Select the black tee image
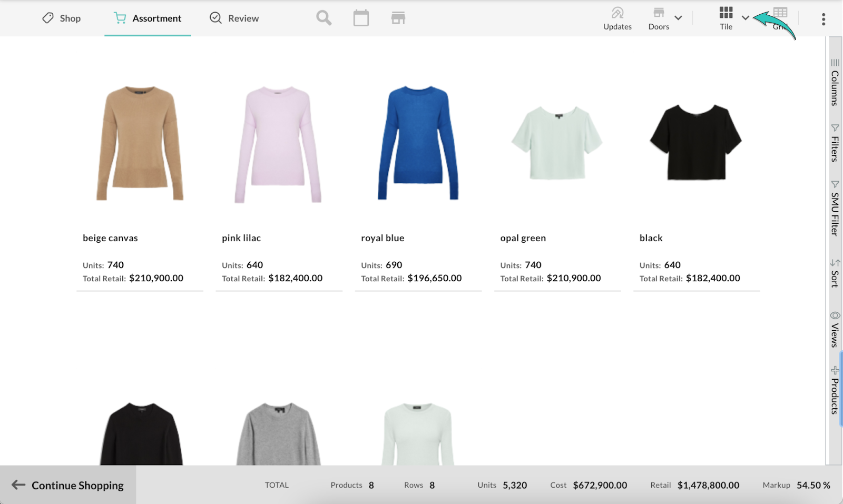Viewport: 843px width, 504px height. click(x=696, y=142)
